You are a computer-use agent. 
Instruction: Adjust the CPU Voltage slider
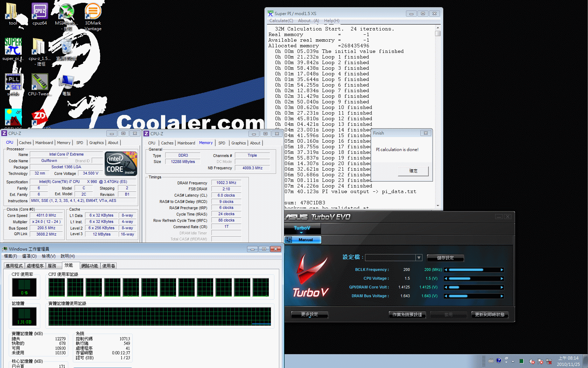(x=474, y=279)
